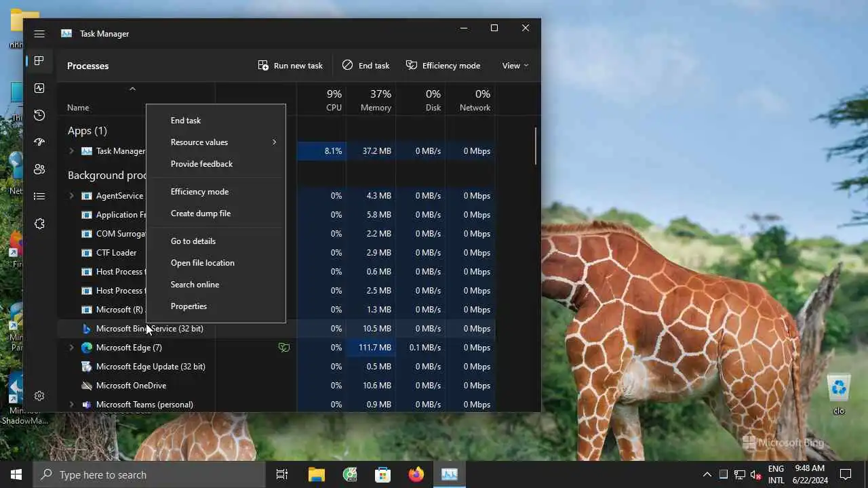Image resolution: width=868 pixels, height=488 pixels.
Task: Click the network tray icon
Action: tap(740, 474)
